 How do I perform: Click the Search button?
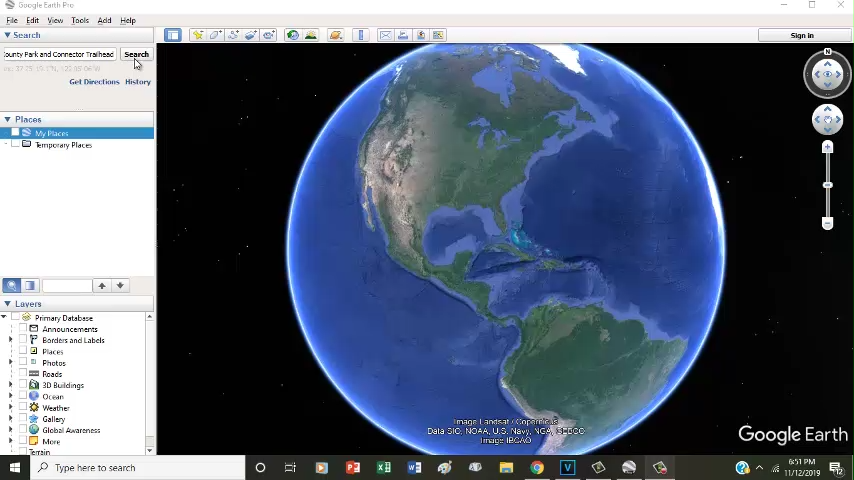click(136, 54)
